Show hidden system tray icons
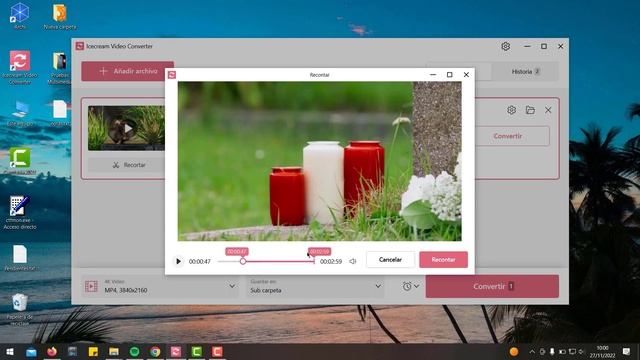The height and width of the screenshot is (360, 640). click(x=532, y=351)
